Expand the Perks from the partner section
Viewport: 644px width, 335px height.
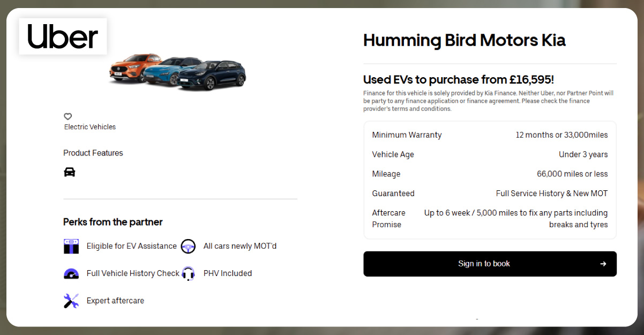113,221
